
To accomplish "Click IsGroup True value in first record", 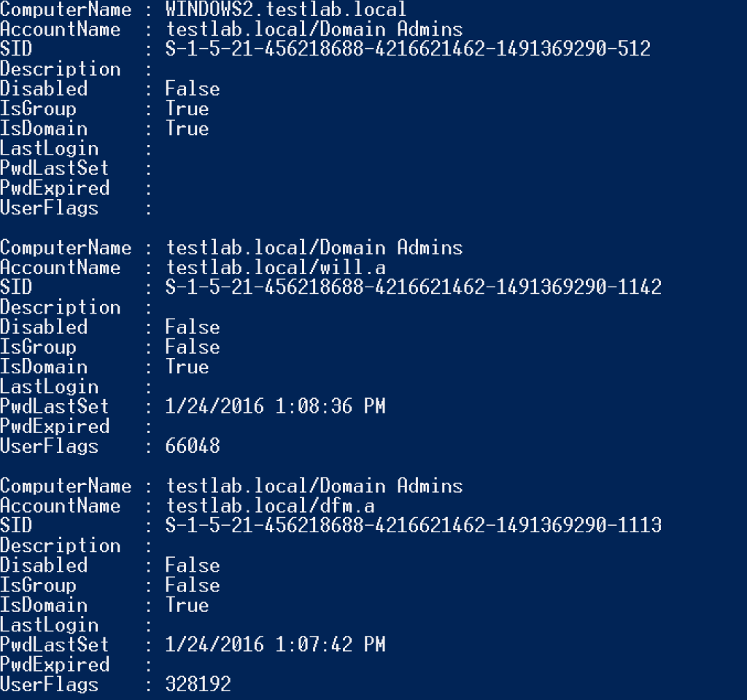I will tap(187, 109).
